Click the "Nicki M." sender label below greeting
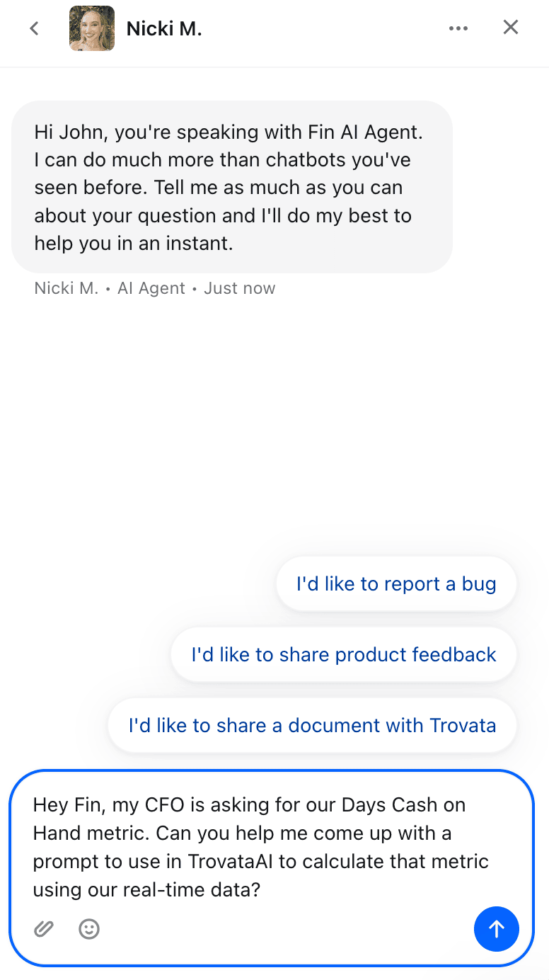 pos(67,288)
